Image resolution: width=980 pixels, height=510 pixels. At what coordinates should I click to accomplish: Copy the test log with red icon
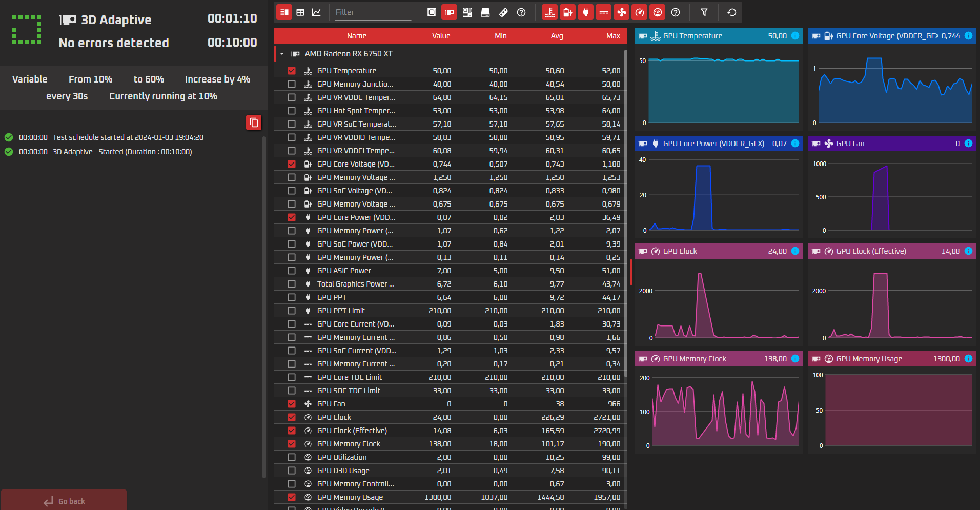pyautogui.click(x=254, y=123)
